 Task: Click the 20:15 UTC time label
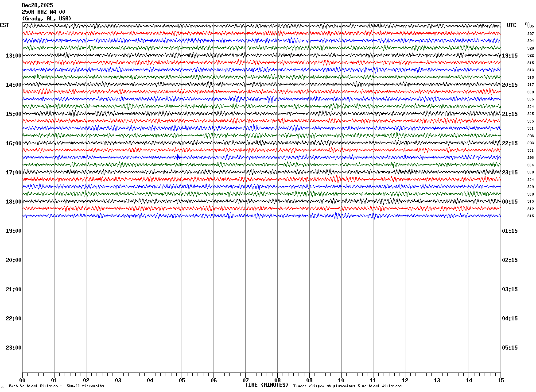tap(510, 85)
